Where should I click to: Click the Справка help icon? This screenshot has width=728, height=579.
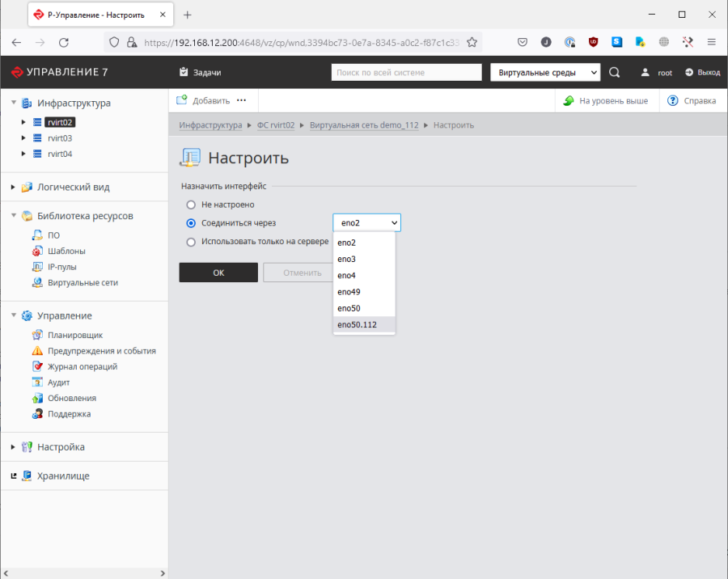672,101
